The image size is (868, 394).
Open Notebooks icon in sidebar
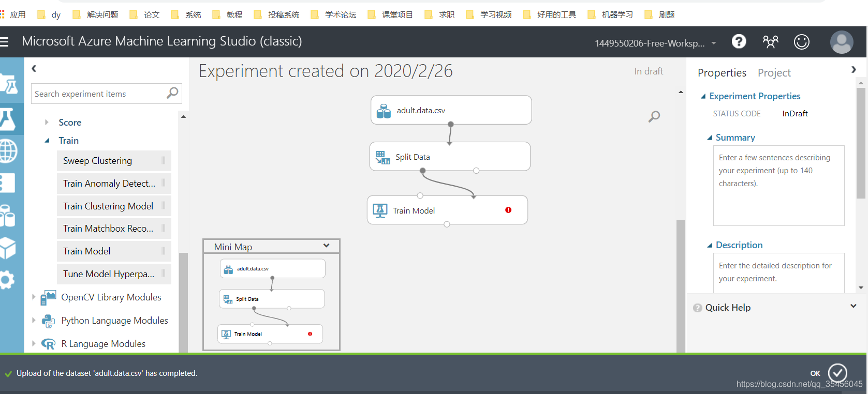point(7,184)
